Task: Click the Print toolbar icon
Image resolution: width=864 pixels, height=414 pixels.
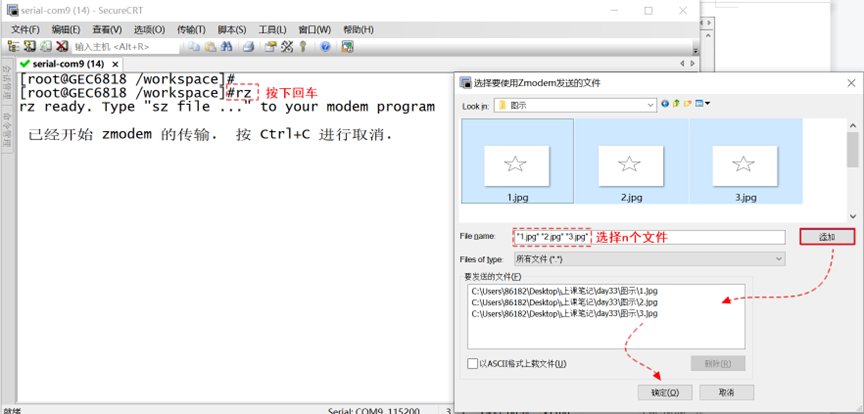Action: (248, 47)
